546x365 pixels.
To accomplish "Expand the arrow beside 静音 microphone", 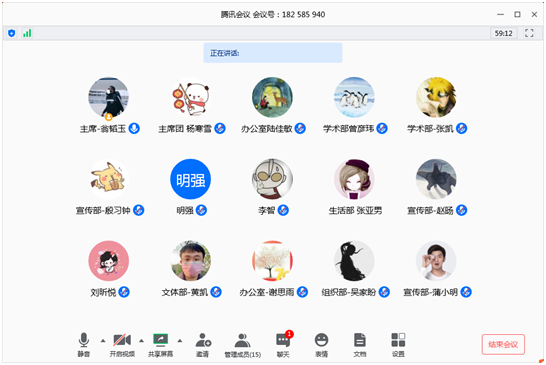I will [x=103, y=341].
